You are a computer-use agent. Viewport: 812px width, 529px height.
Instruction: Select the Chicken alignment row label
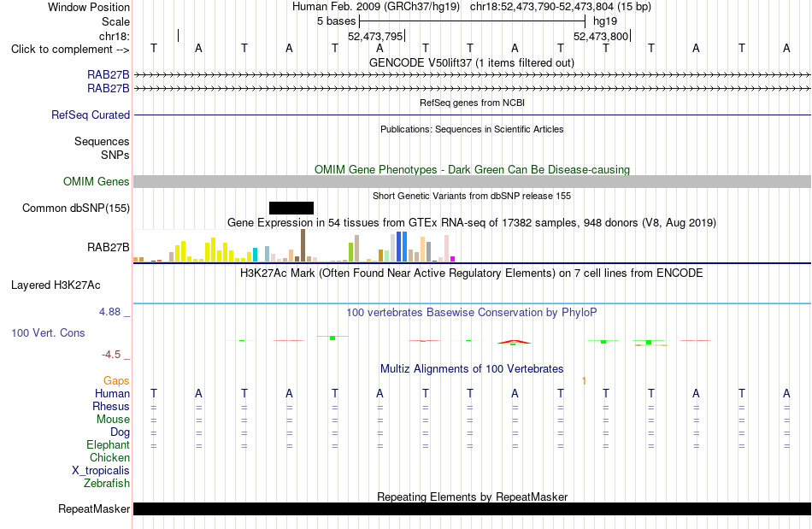click(x=109, y=457)
